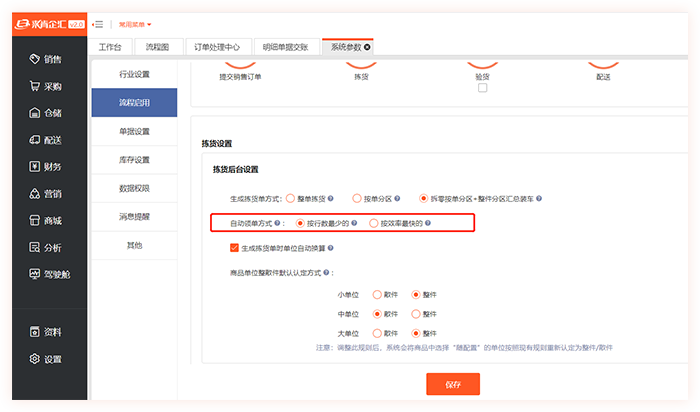Select 按效率最快的 auto-claim mode
This screenshot has height=412, width=700.
374,223
